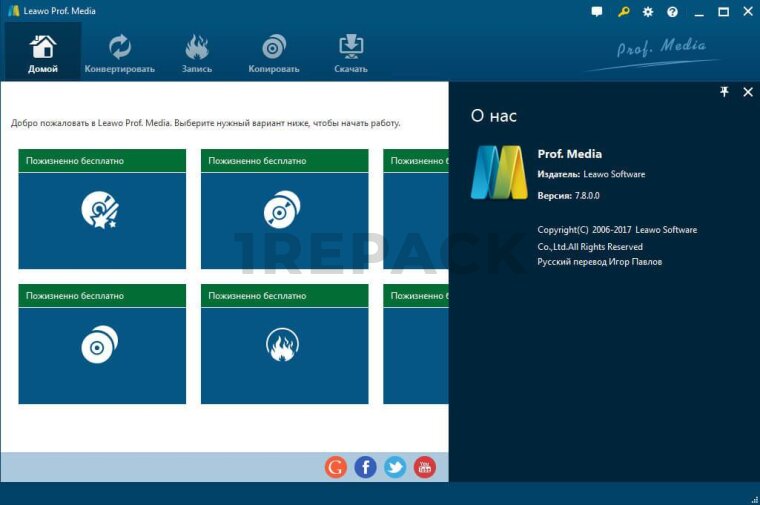Pin the О нас panel
760x505 pixels.
click(725, 92)
